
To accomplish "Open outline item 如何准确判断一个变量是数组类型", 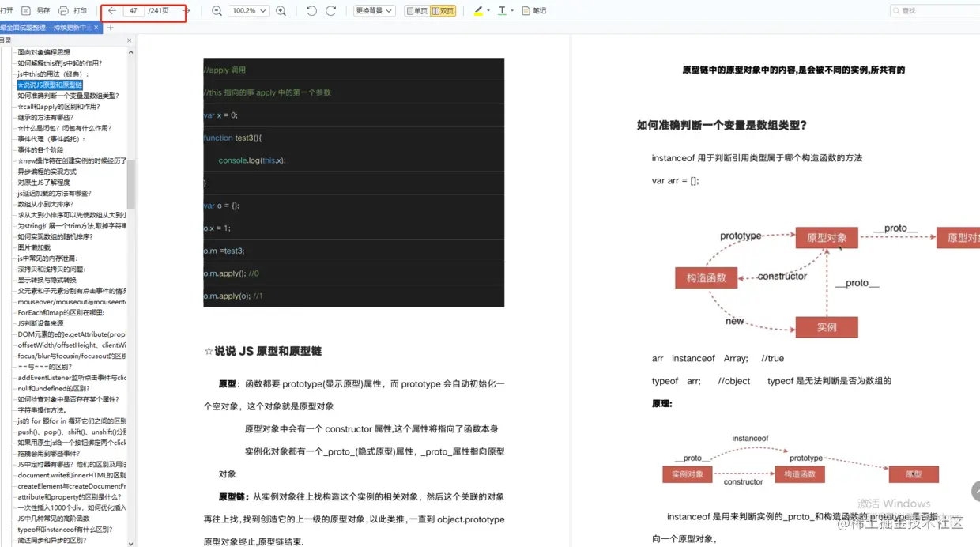I will pyautogui.click(x=68, y=96).
